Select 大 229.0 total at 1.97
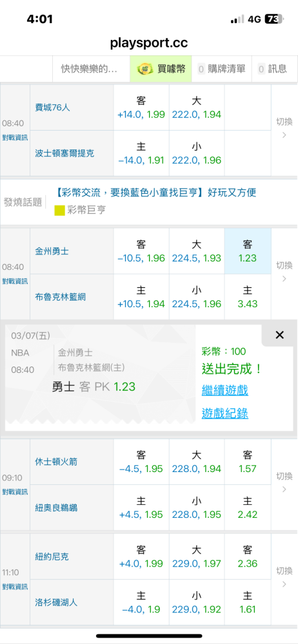The width and height of the screenshot is (298, 644). (x=197, y=556)
